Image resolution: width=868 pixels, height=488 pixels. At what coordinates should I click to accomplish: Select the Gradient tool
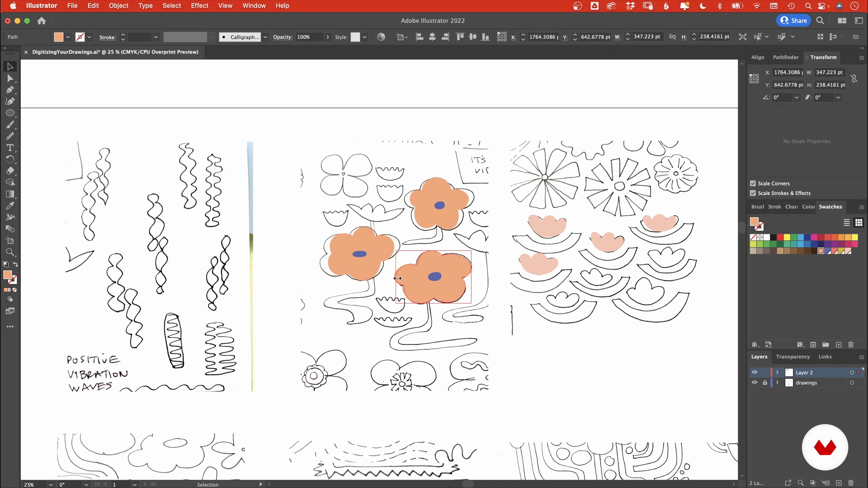10,194
